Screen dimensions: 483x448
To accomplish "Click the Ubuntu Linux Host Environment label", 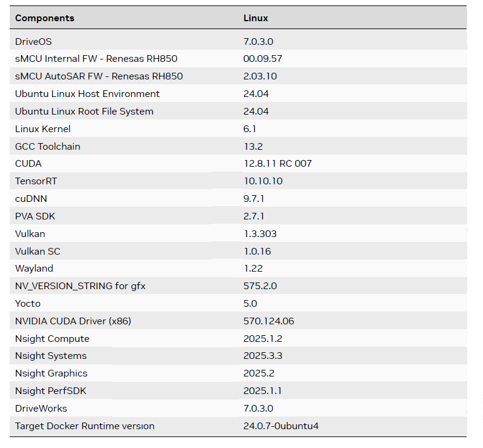I will 87,94.
